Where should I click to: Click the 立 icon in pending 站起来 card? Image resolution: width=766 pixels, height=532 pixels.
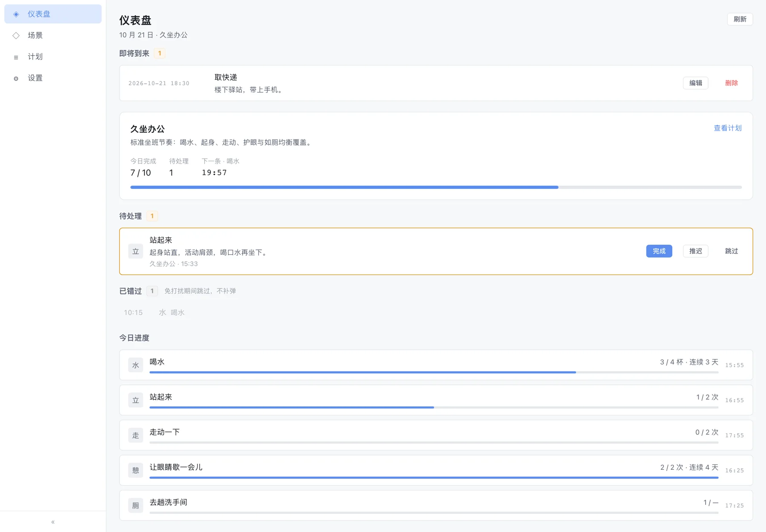tap(136, 252)
